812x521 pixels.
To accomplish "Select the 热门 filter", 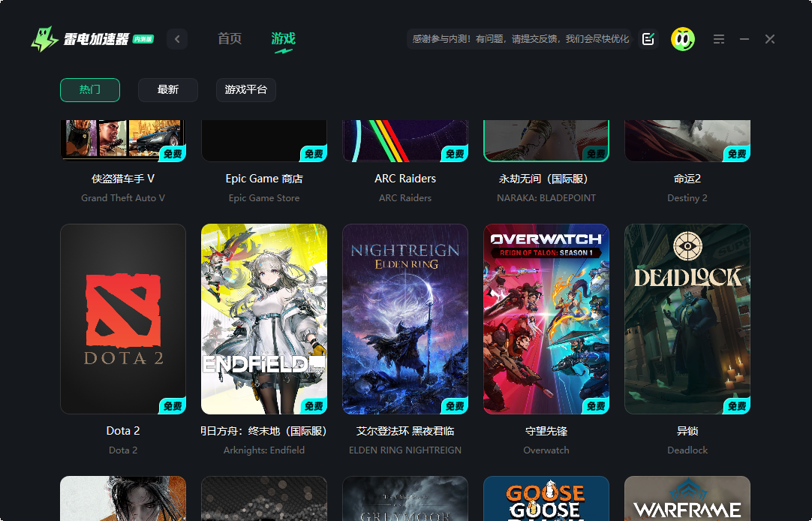I will [89, 89].
